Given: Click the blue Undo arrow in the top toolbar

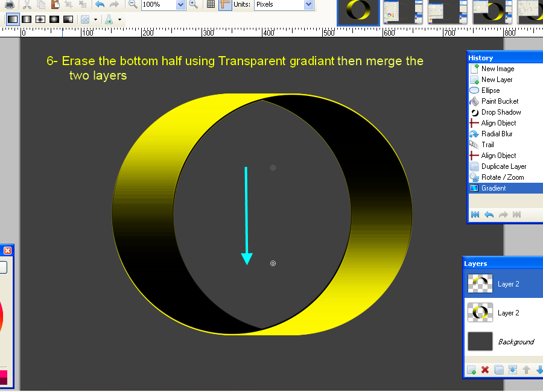Looking at the screenshot, I should (x=100, y=4).
